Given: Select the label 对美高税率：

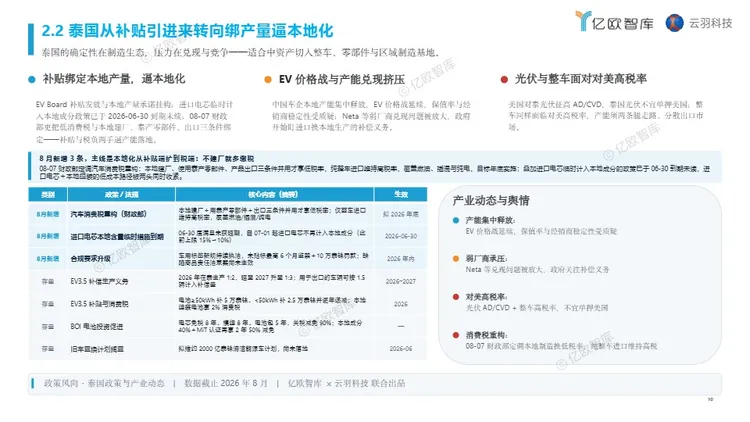Looking at the screenshot, I should (x=486, y=297).
